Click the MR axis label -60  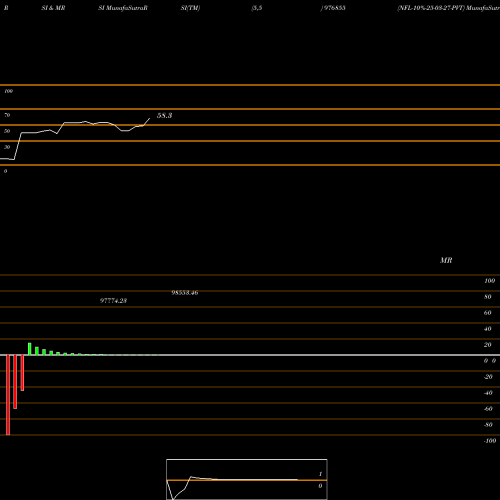(488, 409)
